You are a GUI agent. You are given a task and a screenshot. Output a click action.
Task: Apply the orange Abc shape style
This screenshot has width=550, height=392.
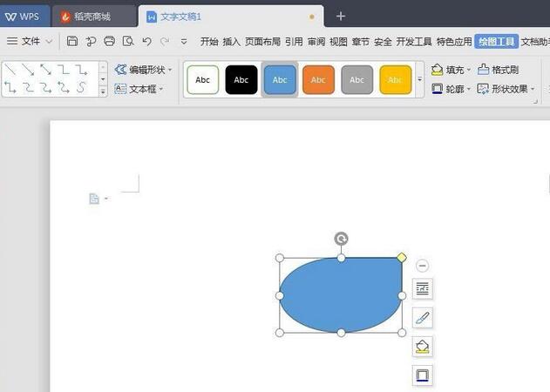pos(318,79)
